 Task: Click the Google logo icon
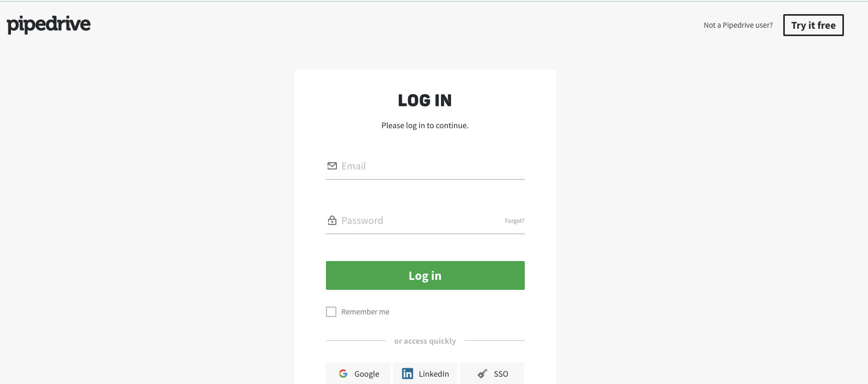point(343,374)
